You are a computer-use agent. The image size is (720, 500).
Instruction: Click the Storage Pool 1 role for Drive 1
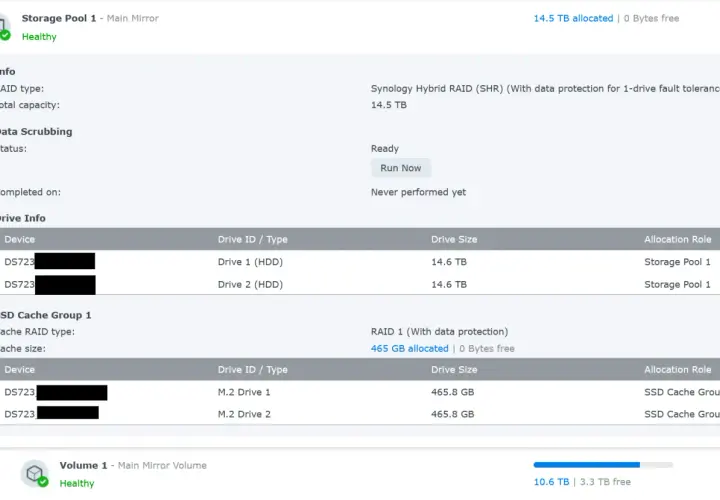pyautogui.click(x=677, y=262)
